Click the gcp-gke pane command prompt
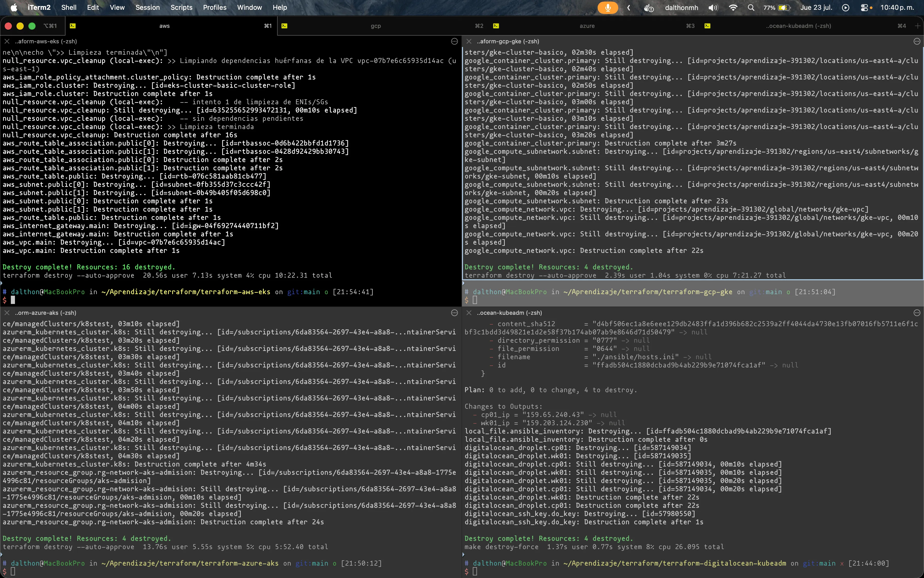 click(x=691, y=300)
